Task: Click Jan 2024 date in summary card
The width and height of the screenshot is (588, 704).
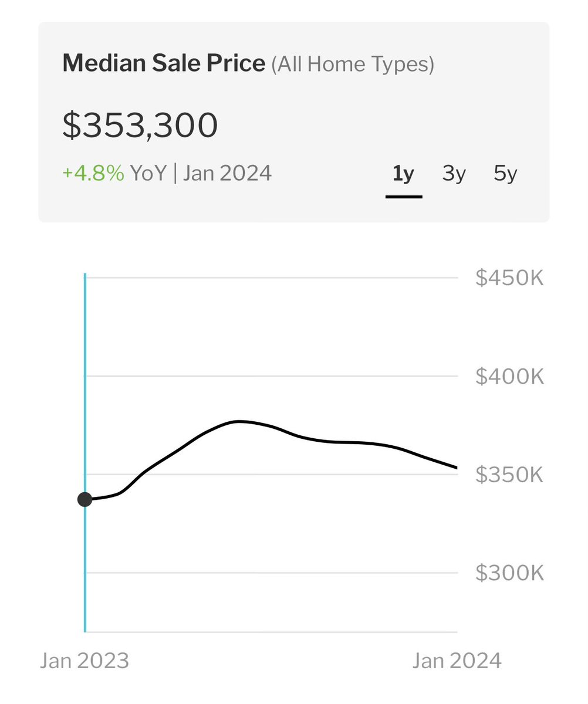Action: [227, 174]
